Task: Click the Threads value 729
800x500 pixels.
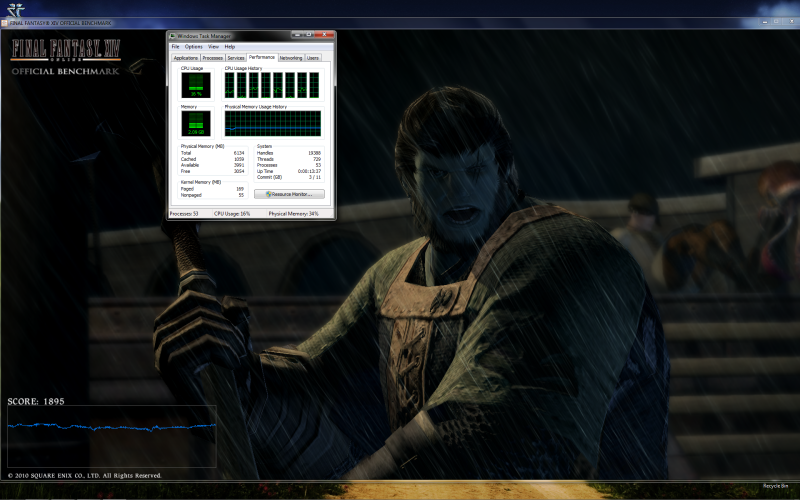Action: [x=317, y=159]
